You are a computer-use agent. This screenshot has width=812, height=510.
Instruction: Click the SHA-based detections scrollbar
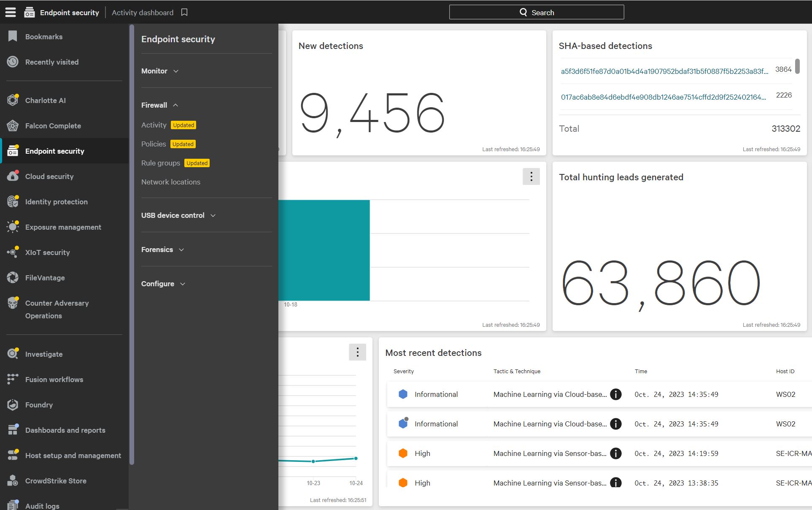tap(797, 66)
